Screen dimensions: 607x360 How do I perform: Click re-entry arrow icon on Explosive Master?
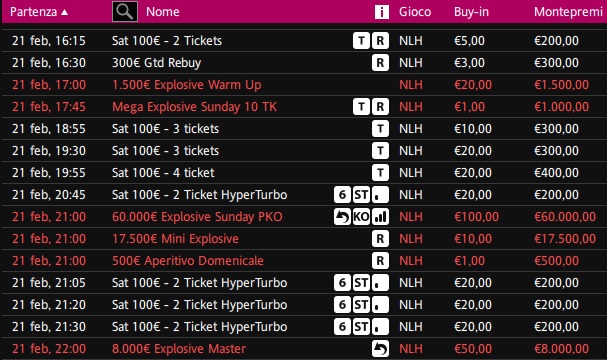(x=380, y=349)
